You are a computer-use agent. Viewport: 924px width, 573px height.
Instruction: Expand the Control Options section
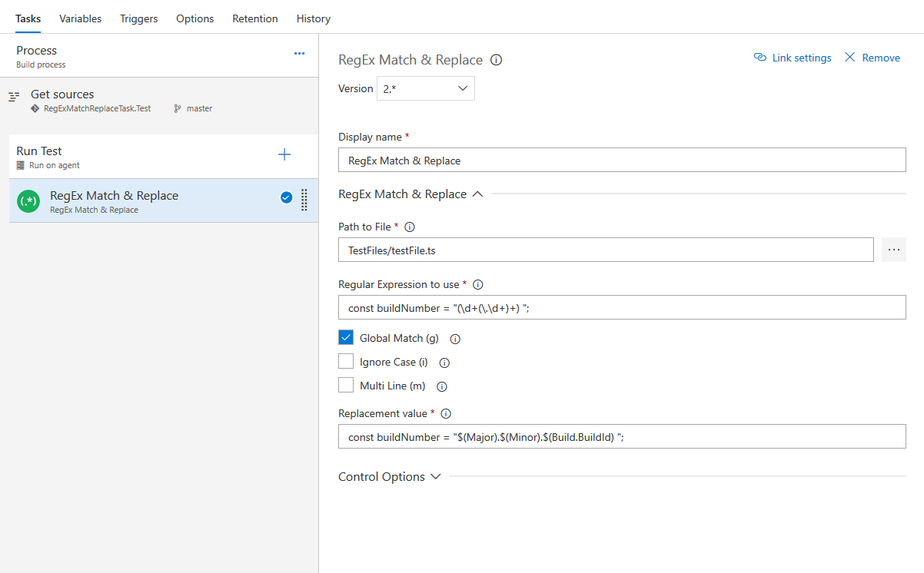(x=390, y=477)
